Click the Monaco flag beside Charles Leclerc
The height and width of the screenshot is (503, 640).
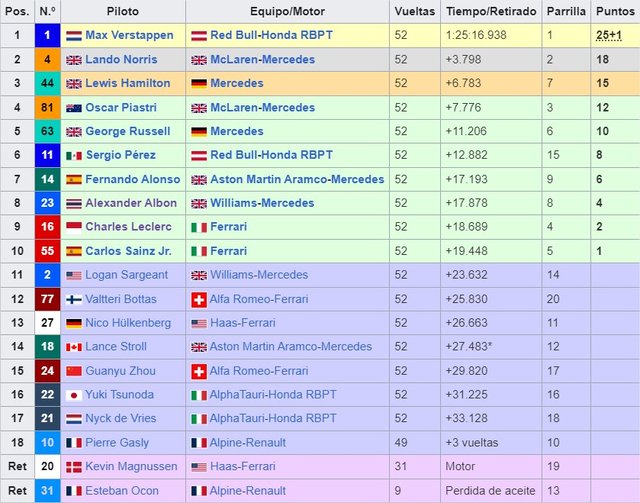(74, 227)
